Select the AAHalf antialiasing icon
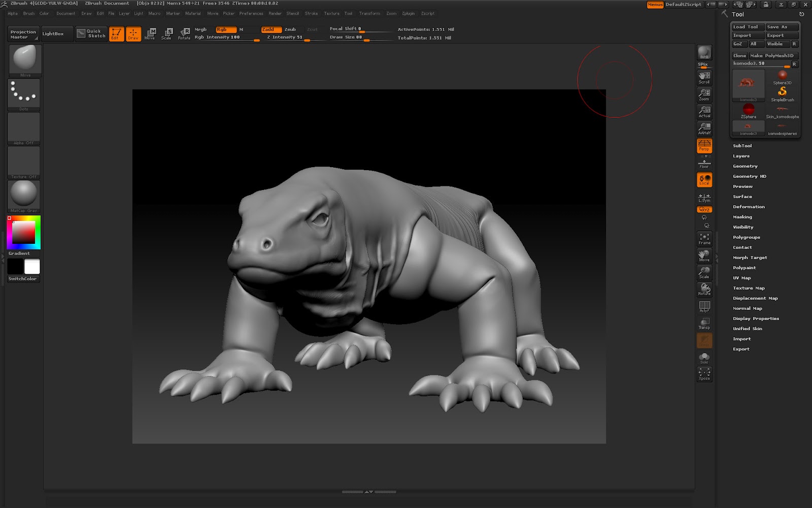Screen dimensions: 812x508 [x=704, y=128]
